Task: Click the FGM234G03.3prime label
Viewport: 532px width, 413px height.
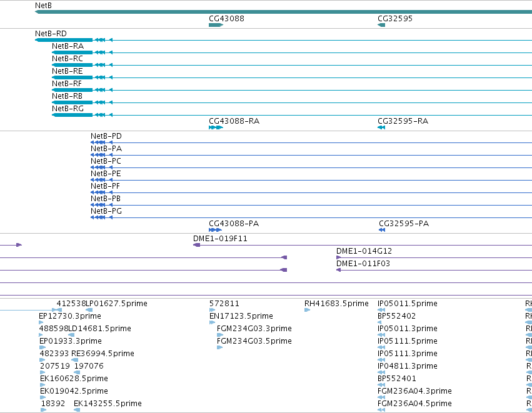Action: [254, 329]
